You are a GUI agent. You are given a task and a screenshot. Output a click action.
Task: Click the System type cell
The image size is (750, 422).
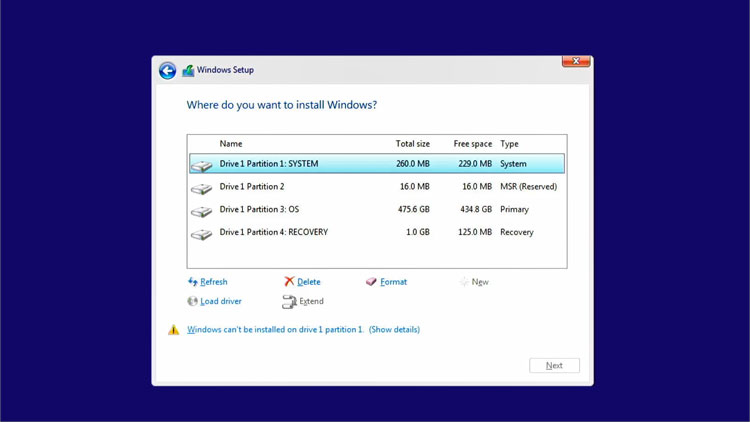click(513, 164)
